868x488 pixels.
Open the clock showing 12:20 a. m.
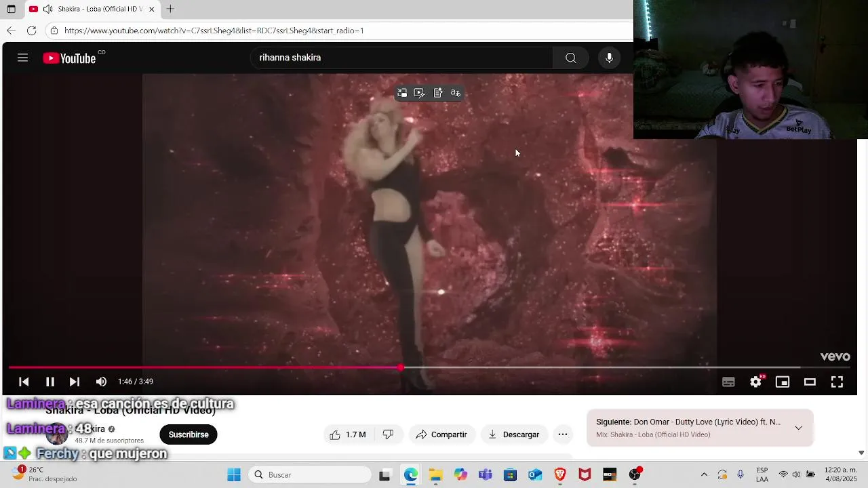[x=841, y=474]
